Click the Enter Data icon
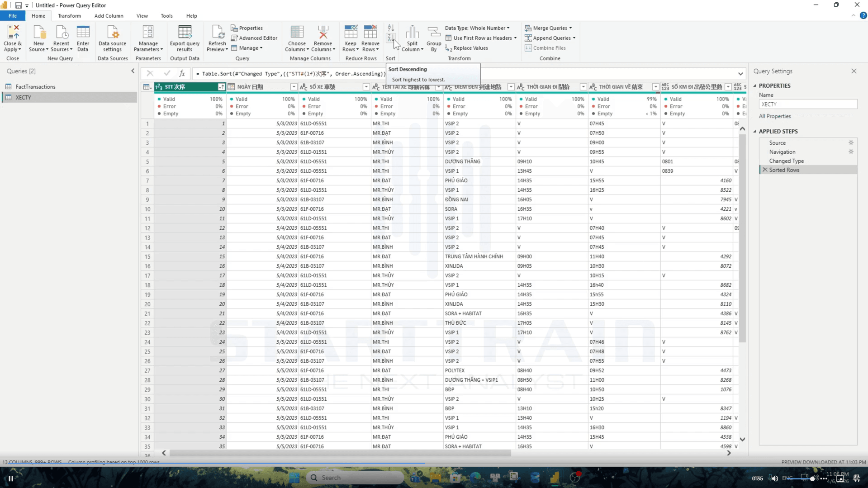Screen dimensions: 868x488 pyautogui.click(x=83, y=32)
